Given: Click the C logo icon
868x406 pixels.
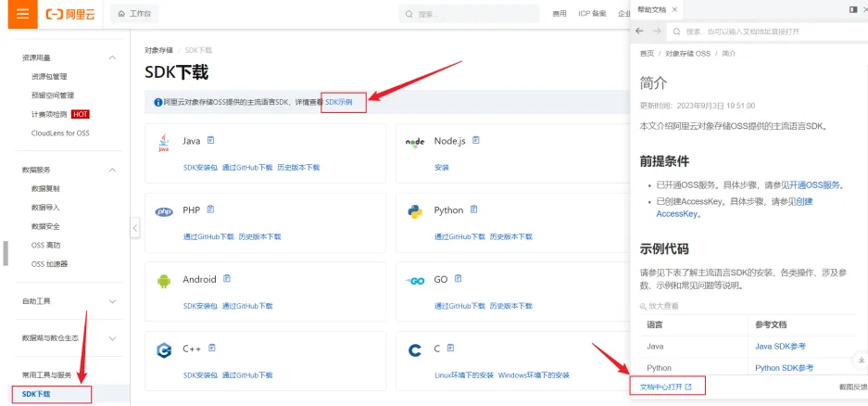Looking at the screenshot, I should point(415,350).
